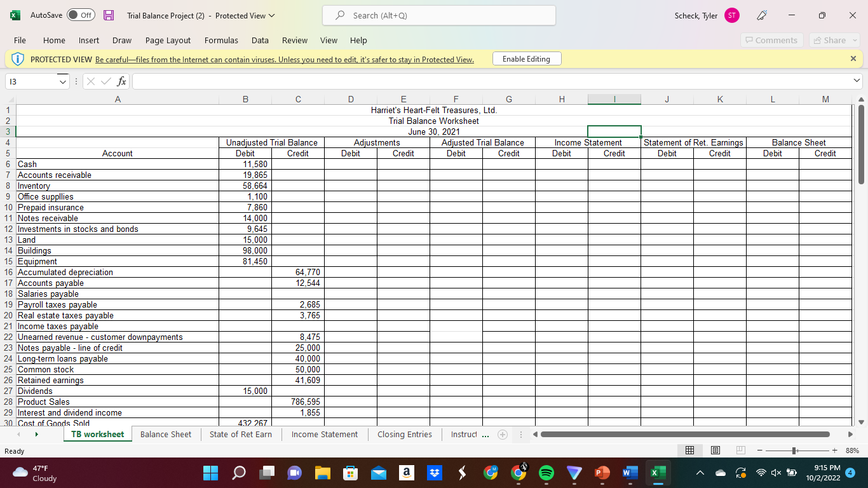Open the State of Ret Earn sheet
The width and height of the screenshot is (868, 488).
pos(241,435)
